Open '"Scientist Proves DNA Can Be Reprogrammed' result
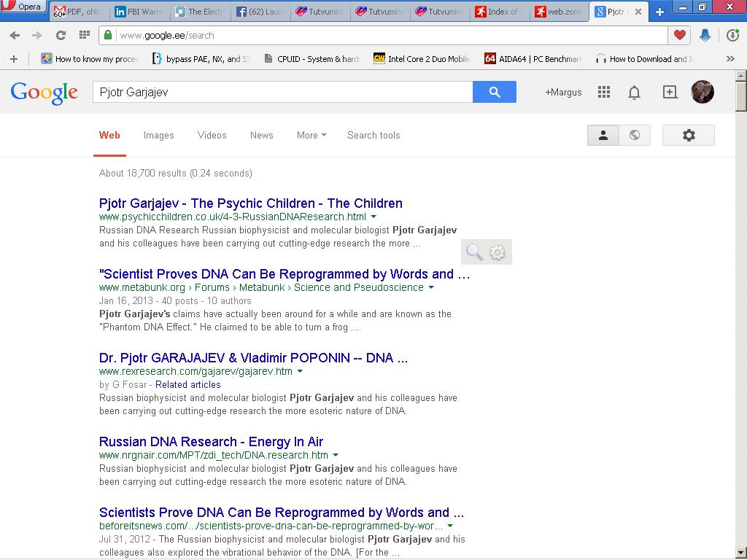Image resolution: width=747 pixels, height=560 pixels. point(285,274)
